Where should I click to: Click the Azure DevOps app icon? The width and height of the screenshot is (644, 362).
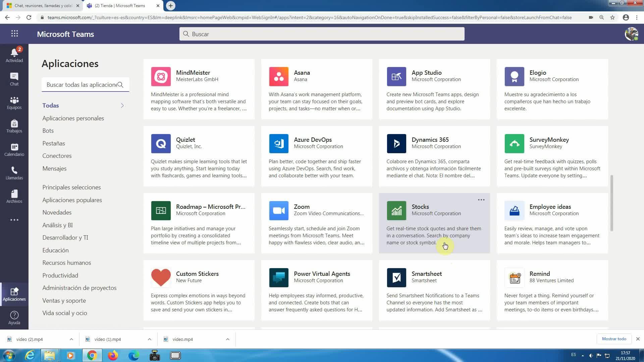pyautogui.click(x=278, y=143)
